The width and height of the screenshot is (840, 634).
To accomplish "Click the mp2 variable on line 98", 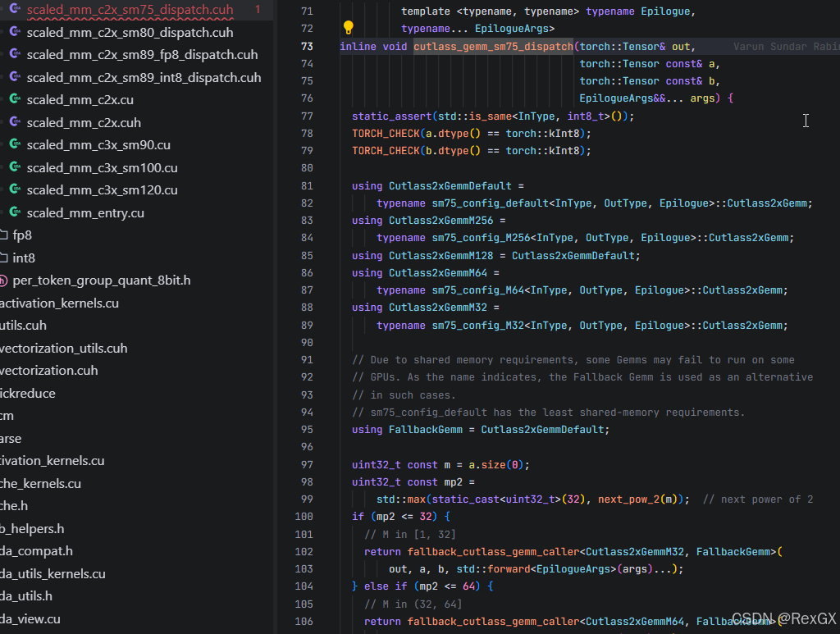I will pos(453,482).
